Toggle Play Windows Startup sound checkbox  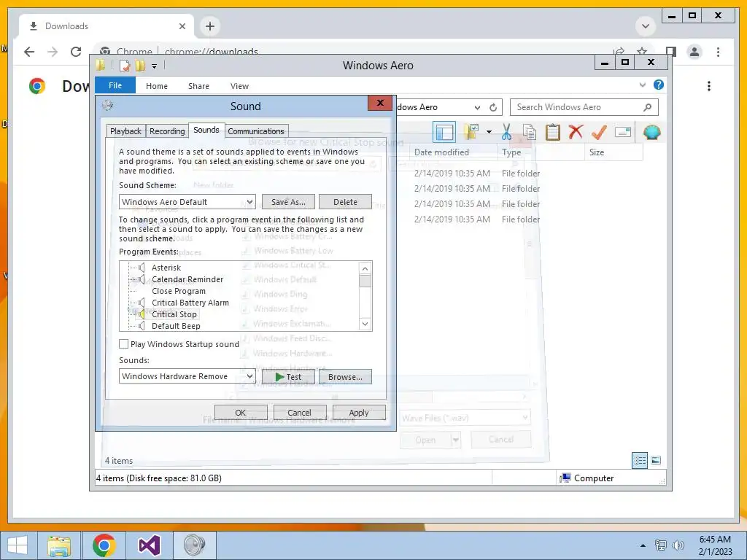pos(124,344)
